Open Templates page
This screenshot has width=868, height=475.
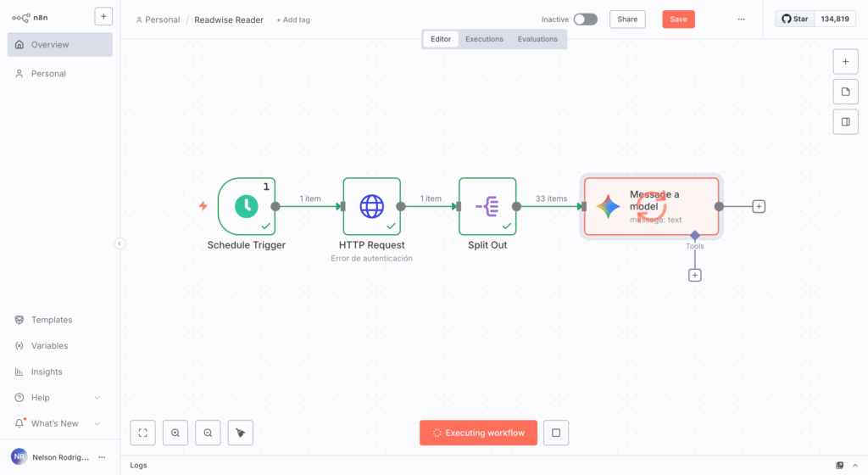click(x=52, y=320)
